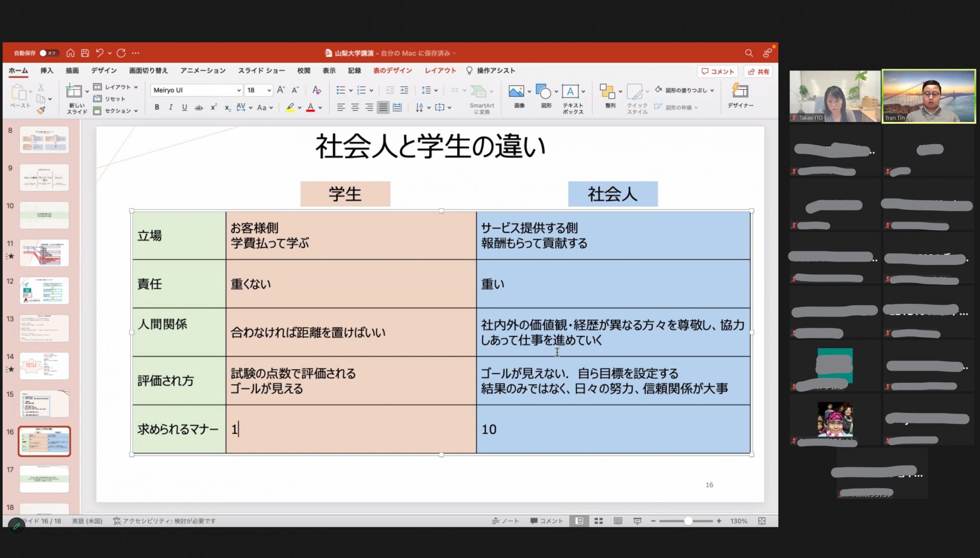Select slide 17 thumbnail
980x558 pixels.
[x=44, y=479]
